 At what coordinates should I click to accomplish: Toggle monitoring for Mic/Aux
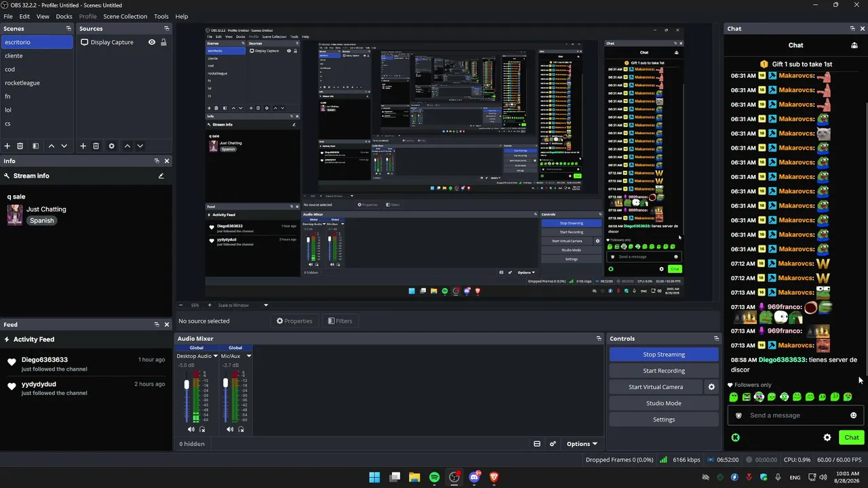[x=241, y=429]
